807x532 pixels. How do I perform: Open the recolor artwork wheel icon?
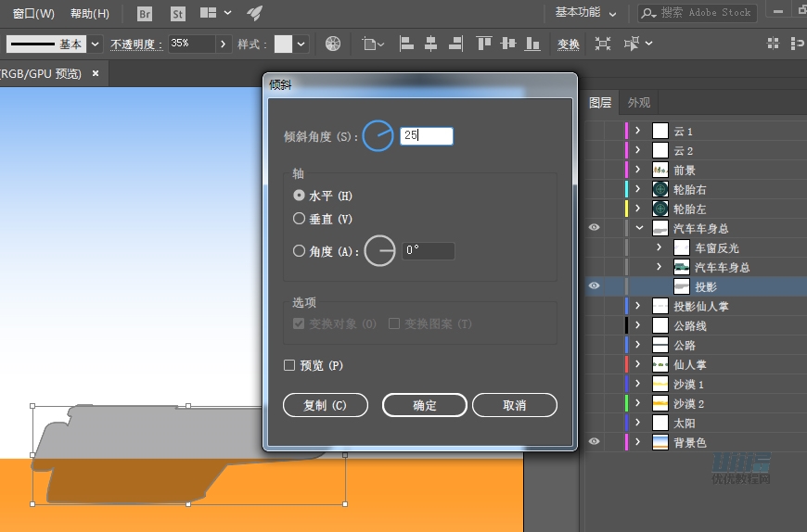pyautogui.click(x=333, y=44)
